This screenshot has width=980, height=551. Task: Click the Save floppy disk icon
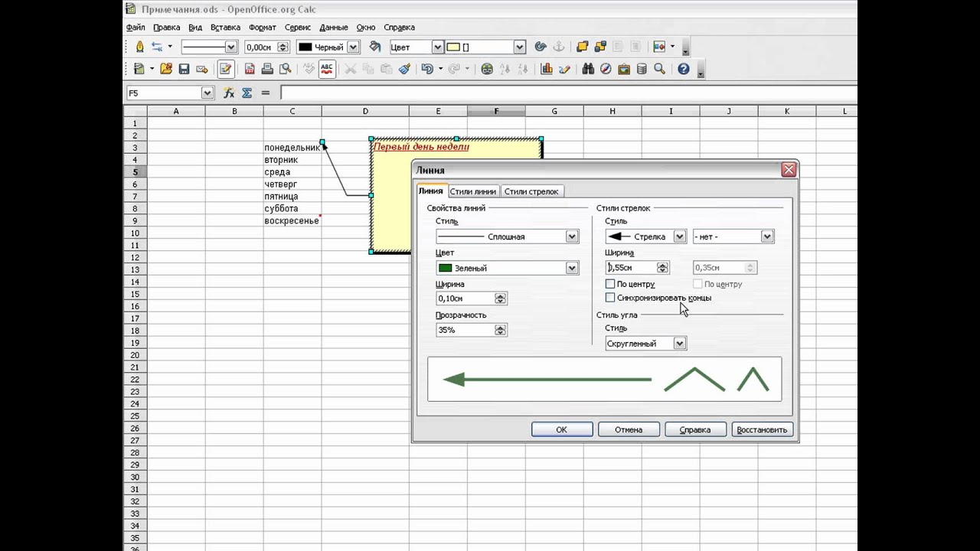(x=184, y=69)
